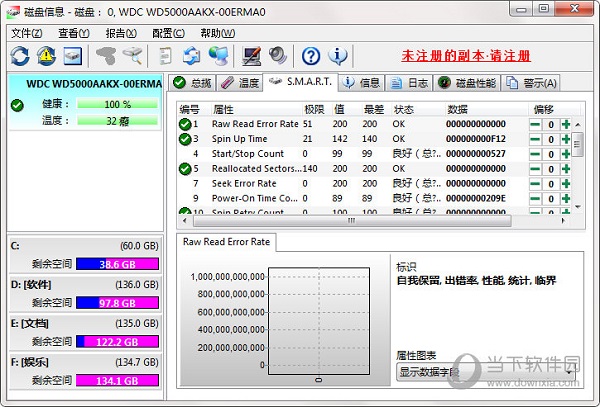The width and height of the screenshot is (600, 407).
Task: Open the 属性图表 显示数据字段 dropdown
Action: click(x=486, y=372)
